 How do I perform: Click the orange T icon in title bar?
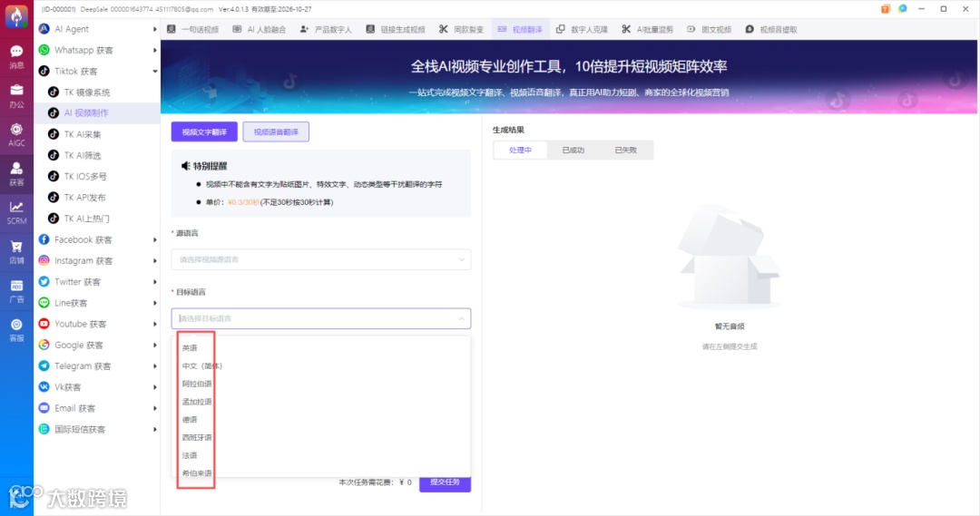pyautogui.click(x=885, y=9)
